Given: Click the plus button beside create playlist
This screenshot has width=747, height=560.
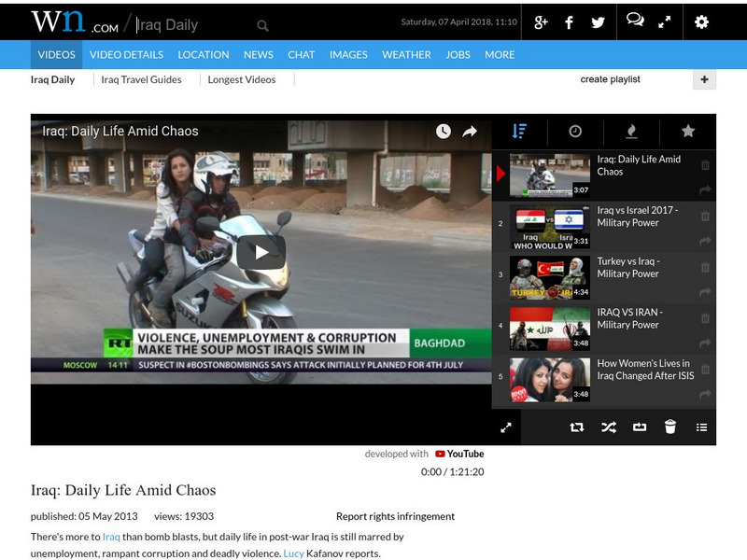Looking at the screenshot, I should click(705, 79).
